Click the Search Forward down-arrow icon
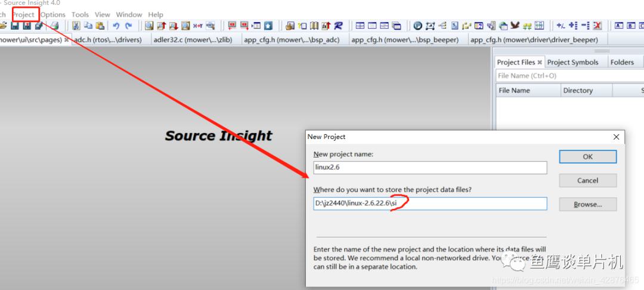Viewport: 644px width, 290px height. click(x=174, y=26)
